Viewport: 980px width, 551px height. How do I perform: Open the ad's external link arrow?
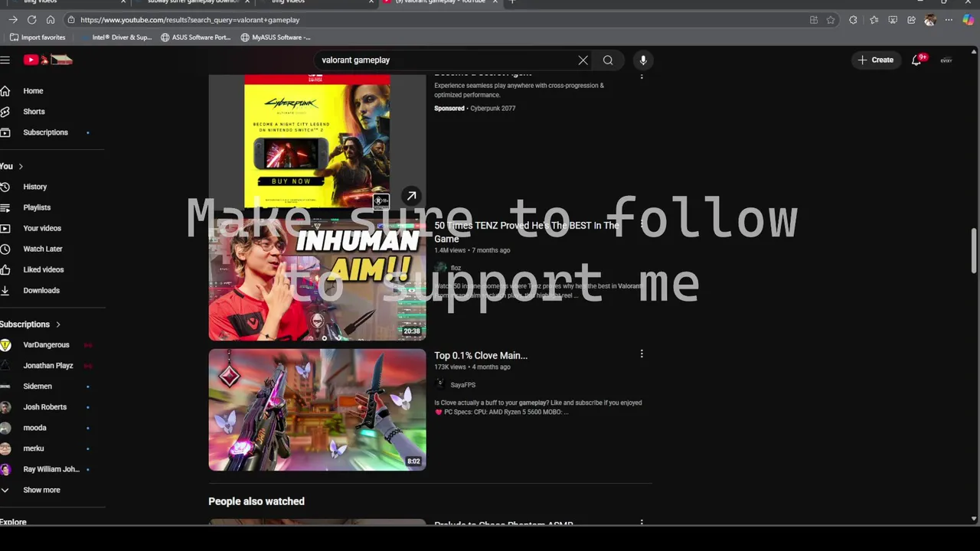[411, 196]
